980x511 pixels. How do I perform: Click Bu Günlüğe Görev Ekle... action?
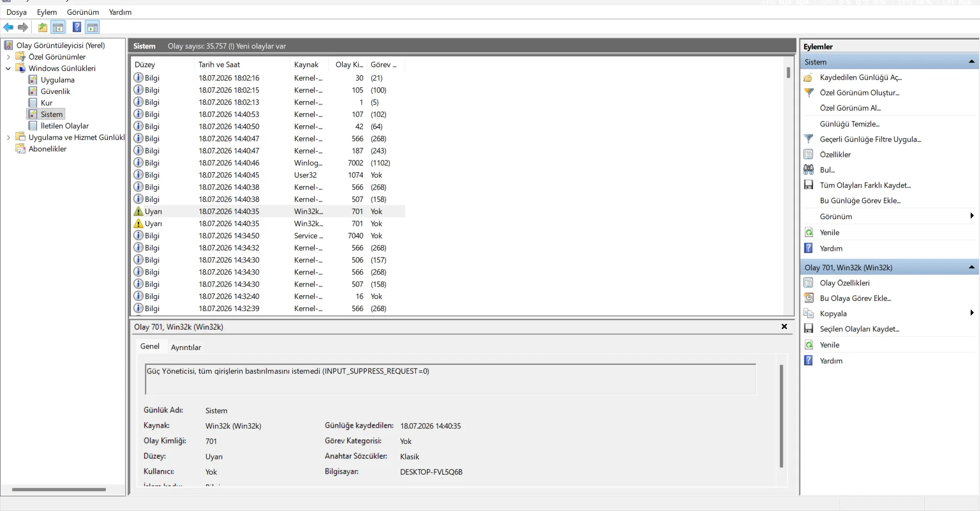click(860, 201)
